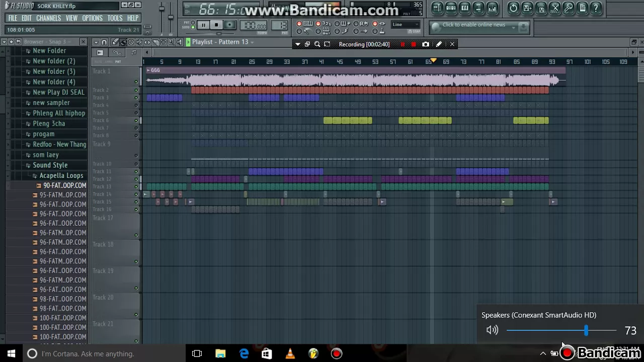Click the playhead marker near bar 65
Image resolution: width=644 pixels, height=362 pixels.
click(433, 60)
